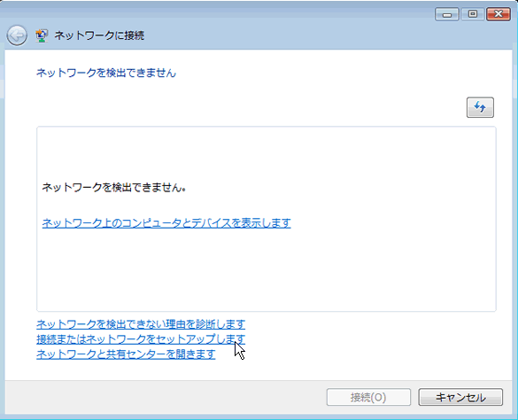
Task: Select the ネットワークを検出できません。 message in the list
Action: pos(113,188)
